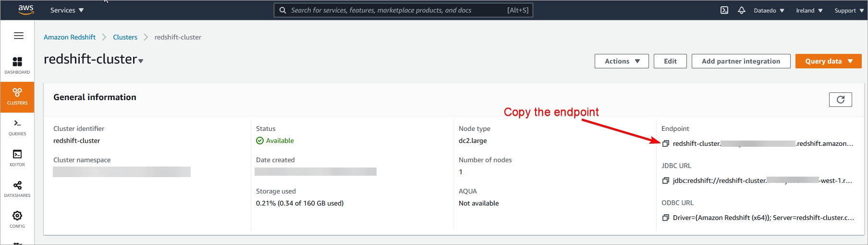Refresh the General information panel
This screenshot has height=245, width=868.
pyautogui.click(x=840, y=99)
